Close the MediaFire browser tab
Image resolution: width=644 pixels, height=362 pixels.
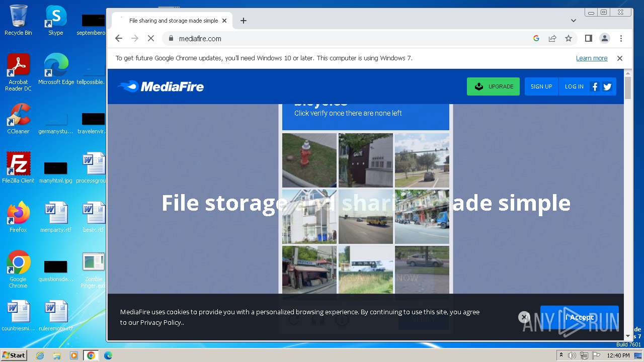[x=224, y=21]
